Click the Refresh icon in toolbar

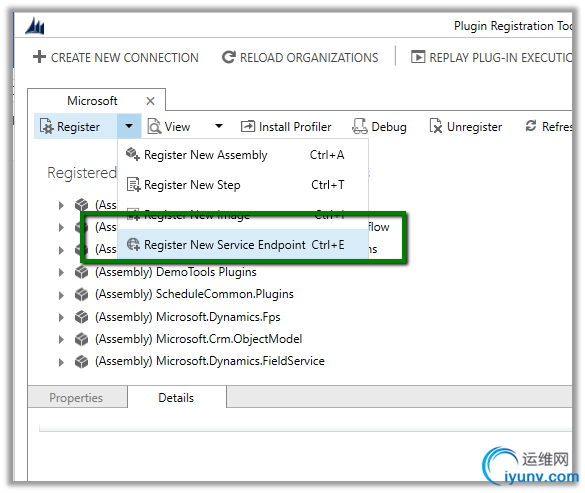point(531,126)
